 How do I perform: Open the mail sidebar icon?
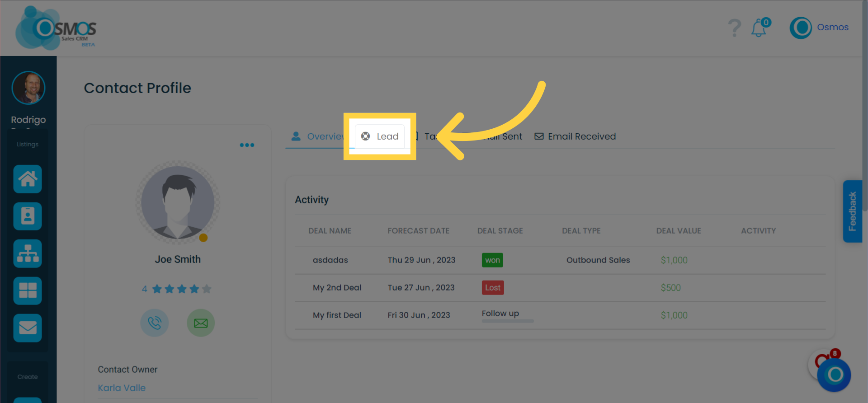pyautogui.click(x=28, y=328)
